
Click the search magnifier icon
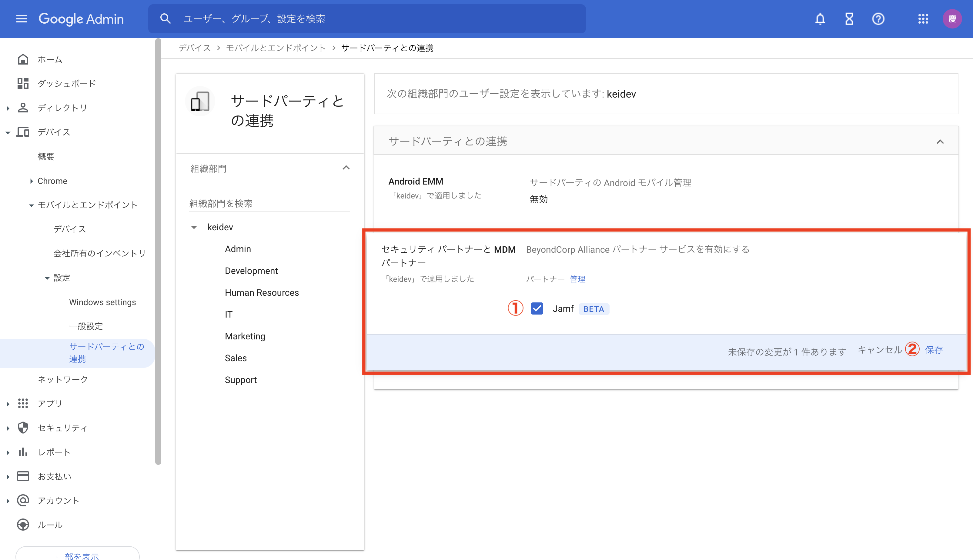click(x=166, y=18)
